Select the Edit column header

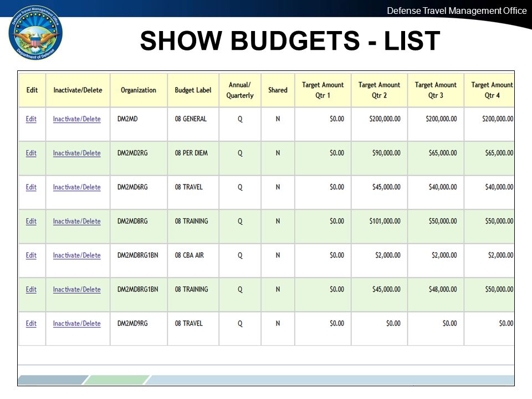pyautogui.click(x=32, y=90)
